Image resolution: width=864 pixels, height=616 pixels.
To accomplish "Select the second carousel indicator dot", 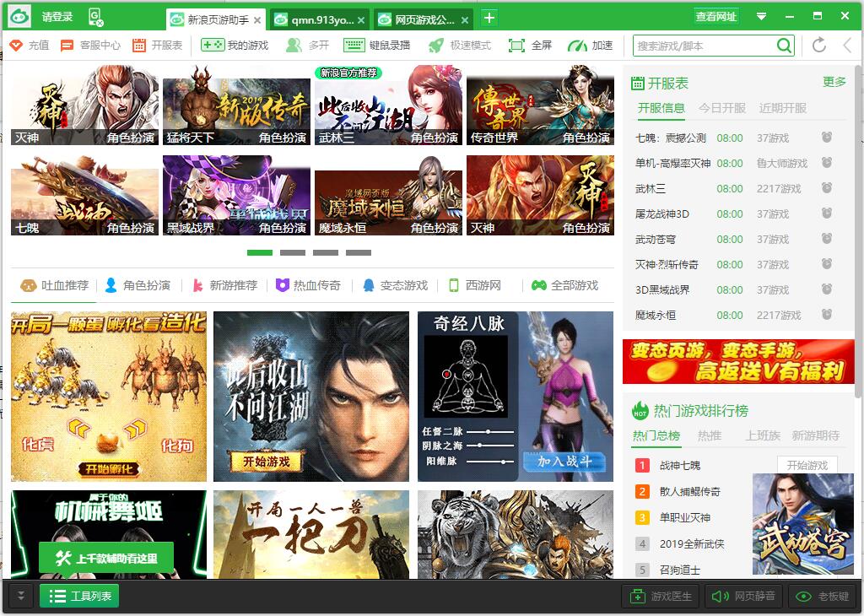I will (x=294, y=252).
